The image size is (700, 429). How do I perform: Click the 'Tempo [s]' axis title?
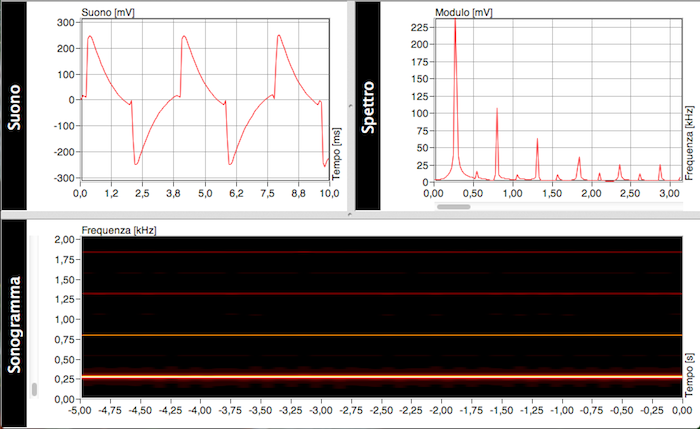point(689,375)
